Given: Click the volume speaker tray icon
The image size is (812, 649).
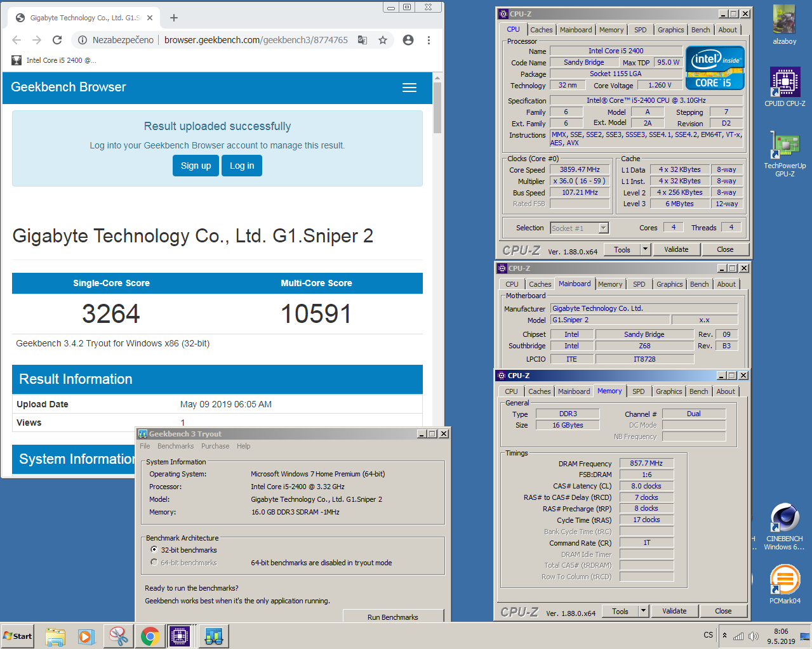Looking at the screenshot, I should (x=754, y=636).
